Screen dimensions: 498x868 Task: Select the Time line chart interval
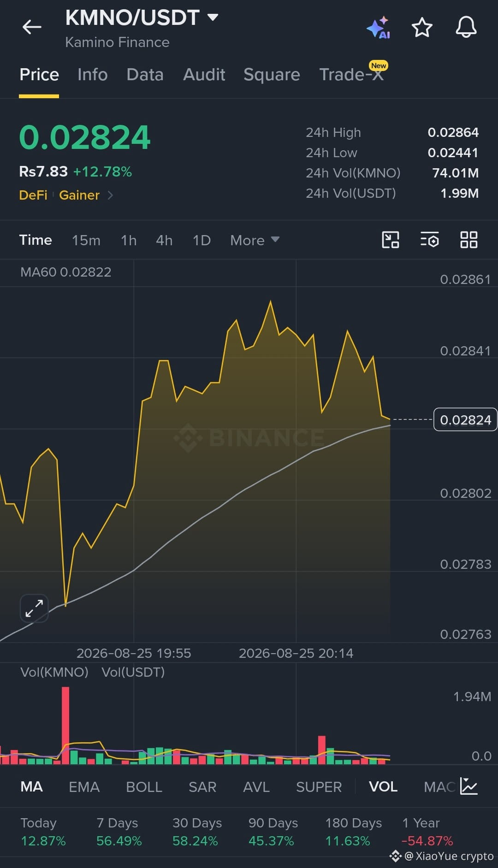(x=36, y=240)
